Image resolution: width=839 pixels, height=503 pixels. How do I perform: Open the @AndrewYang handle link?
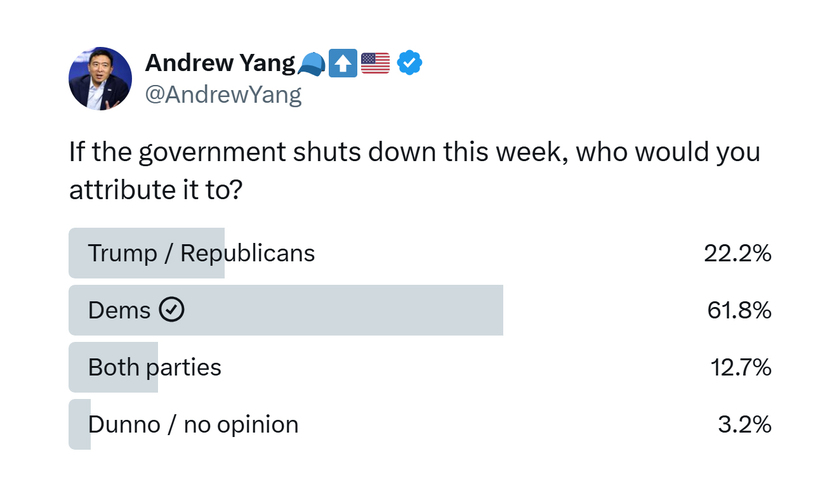(x=223, y=95)
